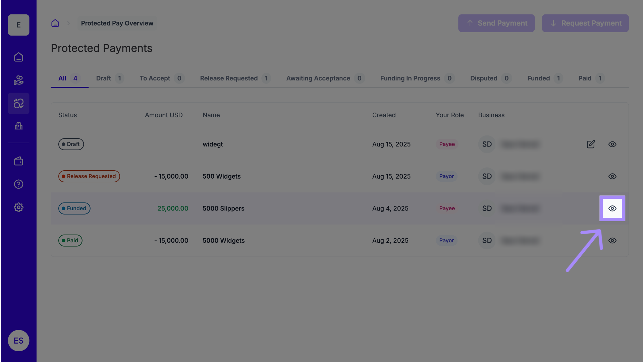View details of 5000 Slippers payment
This screenshot has width=644, height=362.
tap(612, 208)
